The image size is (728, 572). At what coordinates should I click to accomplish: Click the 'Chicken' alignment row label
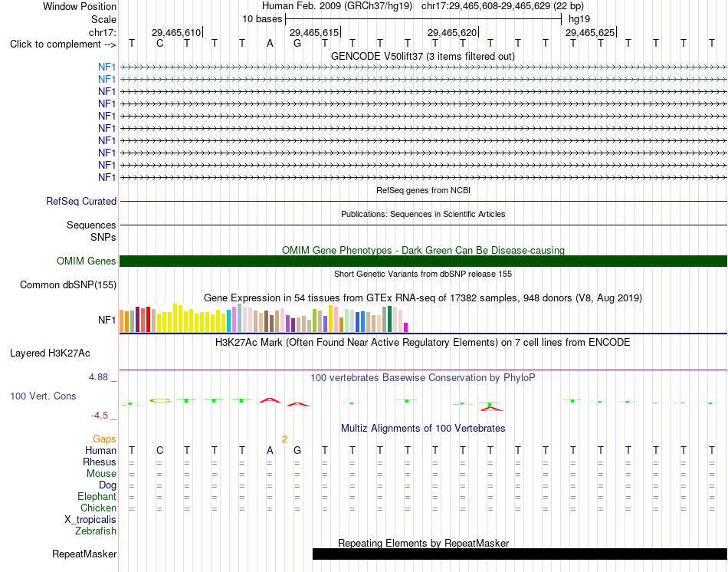click(98, 508)
